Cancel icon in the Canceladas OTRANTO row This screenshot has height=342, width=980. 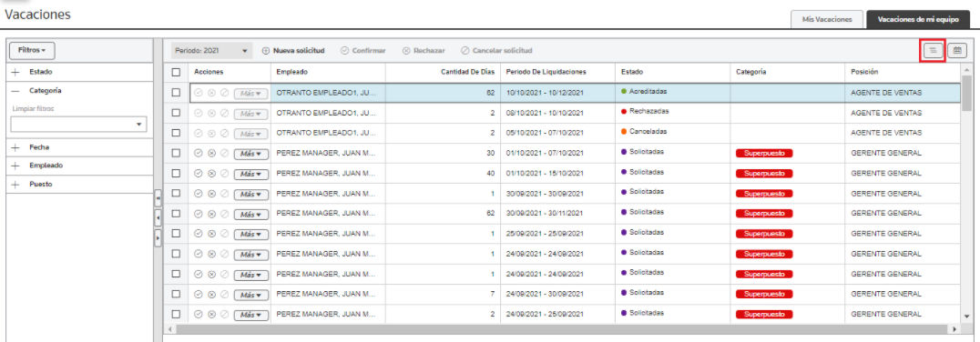click(224, 134)
